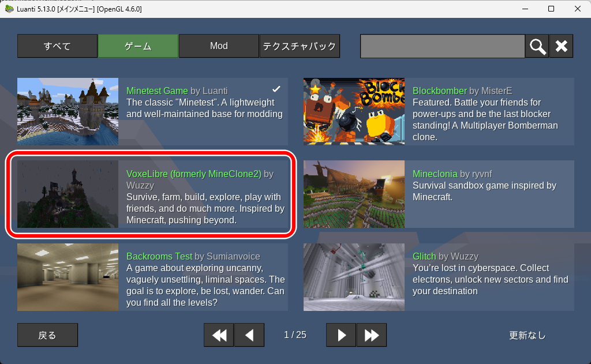The width and height of the screenshot is (591, 364).
Task: Click the 更新なし label
Action: [x=527, y=335]
